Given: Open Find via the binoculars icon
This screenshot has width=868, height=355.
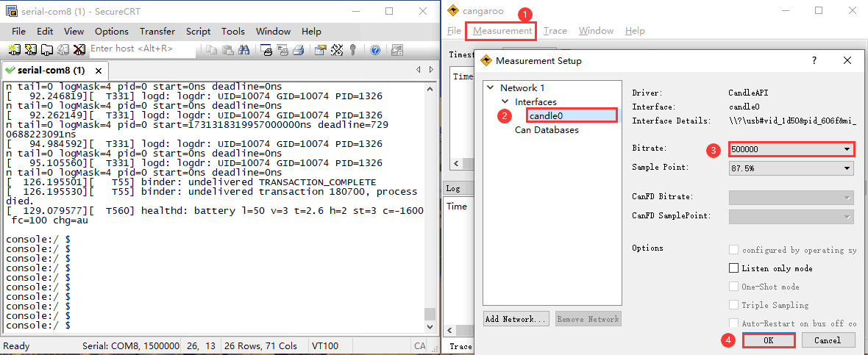Looking at the screenshot, I should (244, 50).
